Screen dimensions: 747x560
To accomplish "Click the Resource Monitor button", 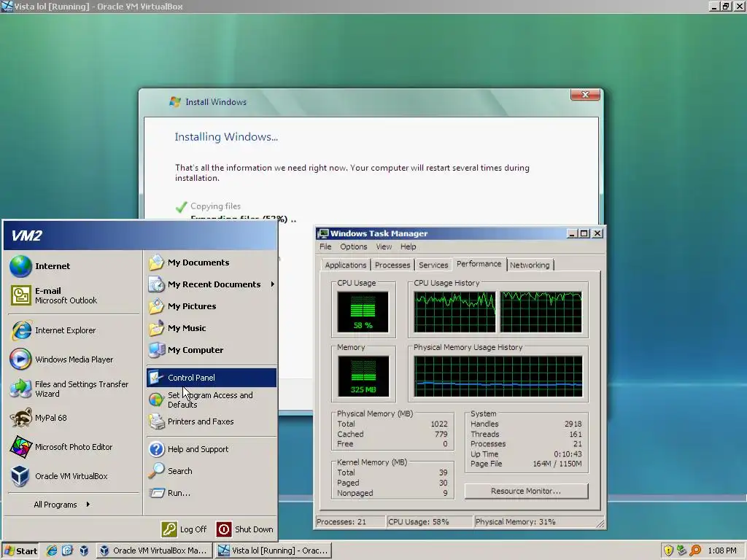I will click(526, 491).
